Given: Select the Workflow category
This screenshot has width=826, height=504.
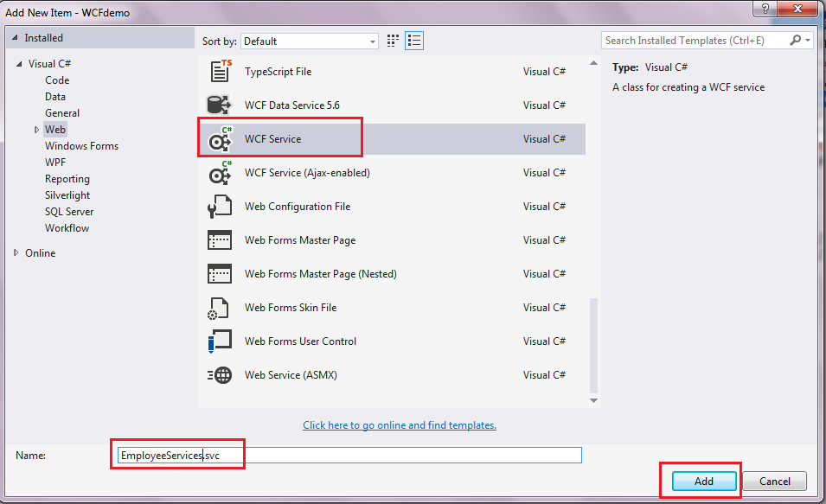Looking at the screenshot, I should click(67, 228).
